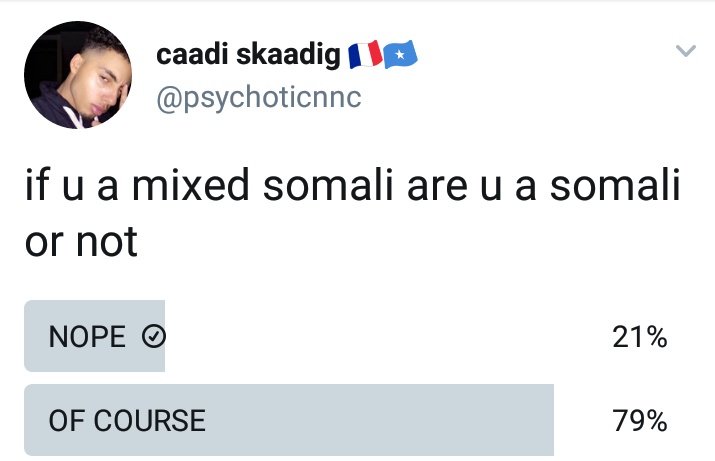Screen dimensions: 715x461
Task: Click the word "mixed" in the tweet
Action: coord(191,185)
